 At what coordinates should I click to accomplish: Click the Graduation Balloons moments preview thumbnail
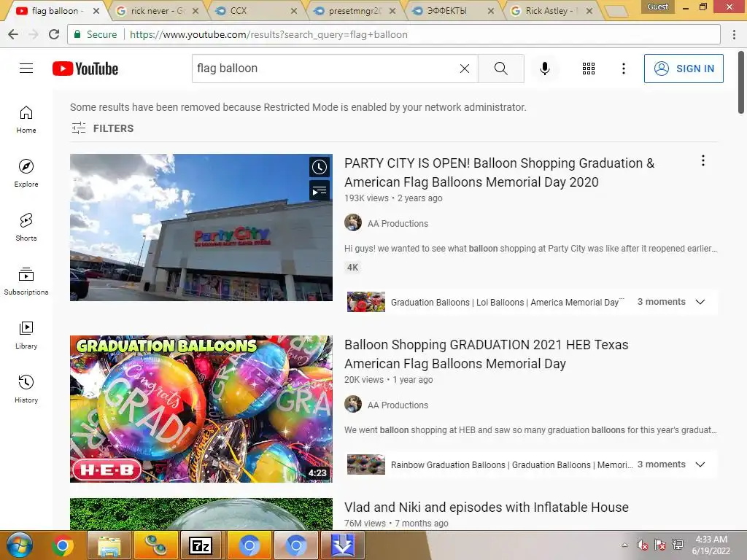pos(366,302)
